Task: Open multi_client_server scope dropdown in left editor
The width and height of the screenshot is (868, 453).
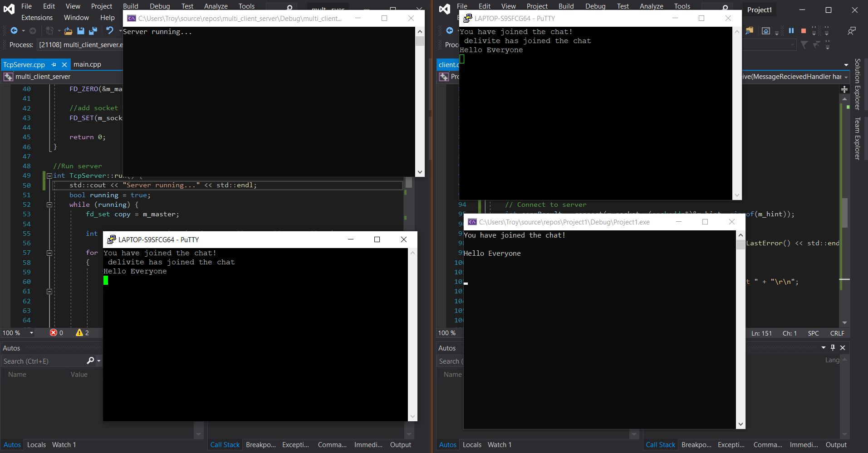Action: point(63,77)
